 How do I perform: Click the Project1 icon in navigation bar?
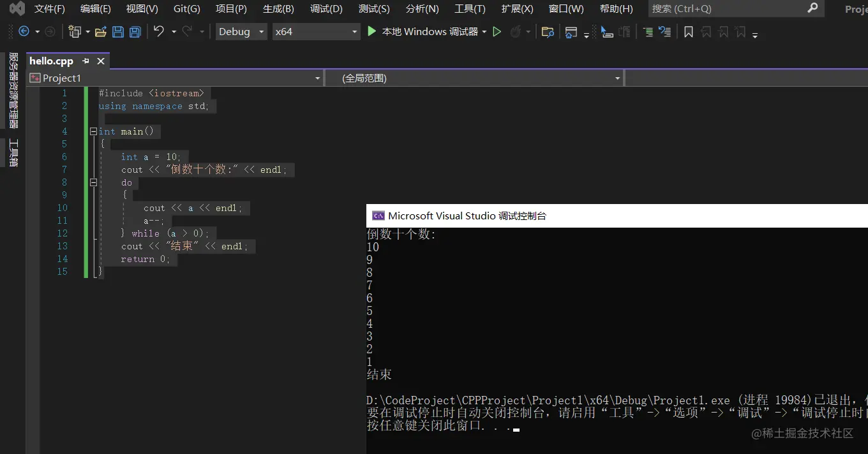(36, 78)
